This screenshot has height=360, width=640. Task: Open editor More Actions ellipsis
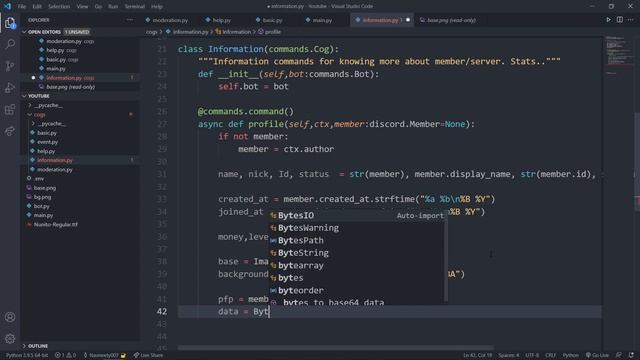click(x=631, y=20)
